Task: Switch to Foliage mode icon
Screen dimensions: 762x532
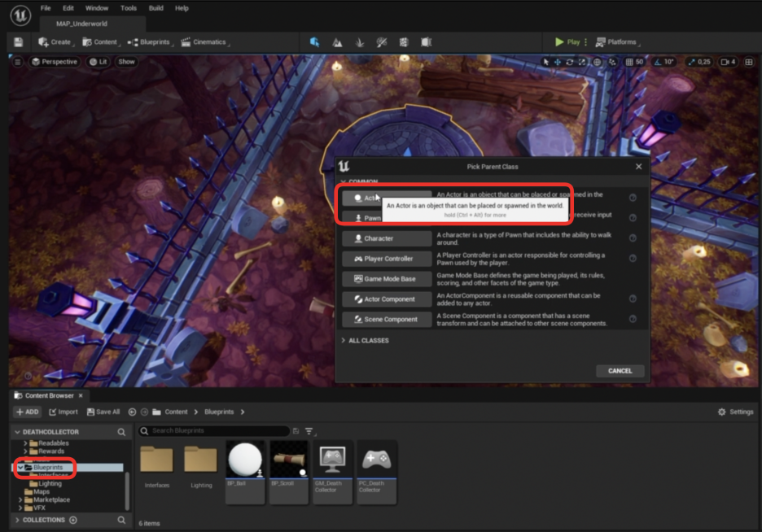Action: 359,42
